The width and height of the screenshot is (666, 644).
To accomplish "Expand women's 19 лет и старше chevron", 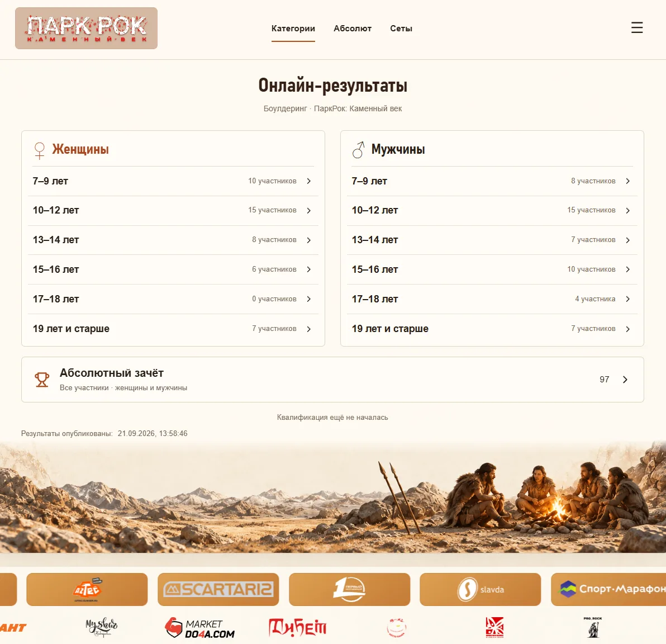I will tap(309, 329).
